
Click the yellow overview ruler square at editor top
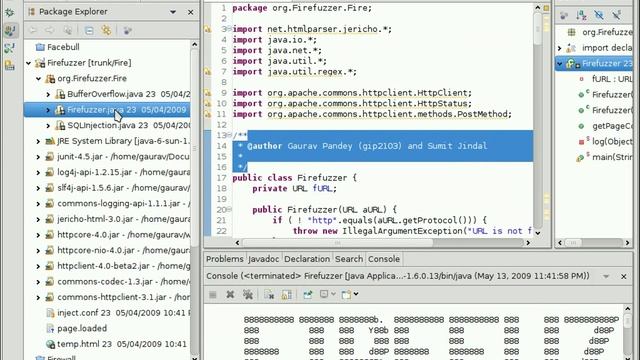click(x=547, y=8)
